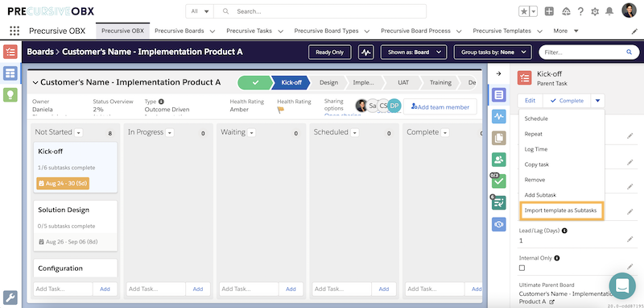
Task: Open Salesforce help question mark icon
Action: point(580,11)
